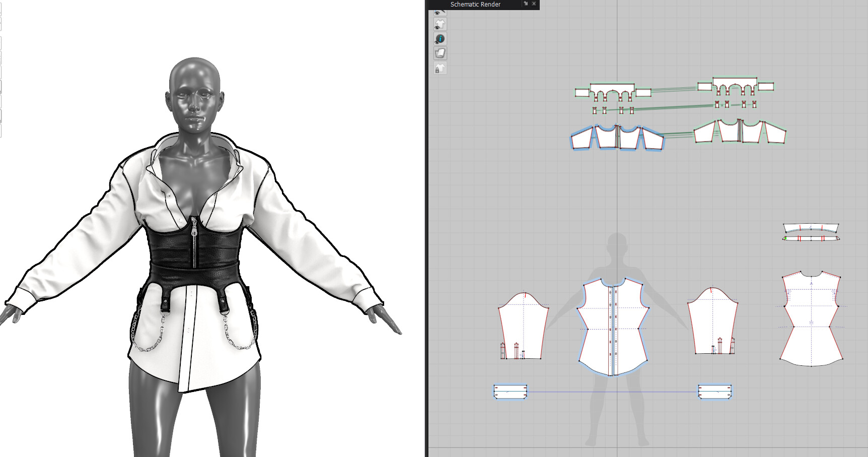Click the topmost eye tool icon in the sidebar
The width and height of the screenshot is (868, 457).
point(440,12)
